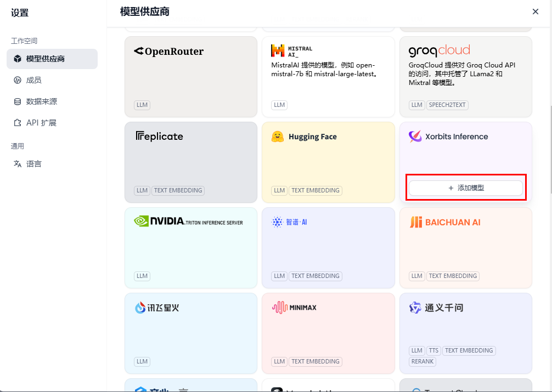Click the 工作空间 section label
The width and height of the screenshot is (552, 392).
[24, 41]
